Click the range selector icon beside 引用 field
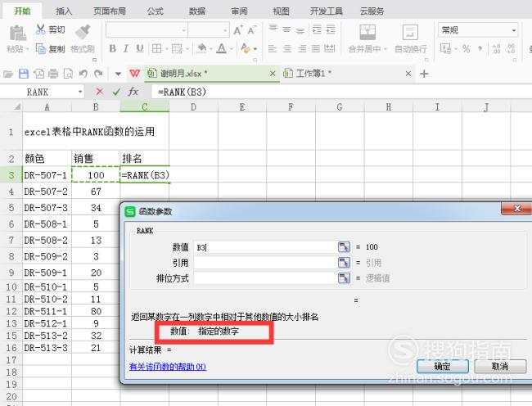 344,262
